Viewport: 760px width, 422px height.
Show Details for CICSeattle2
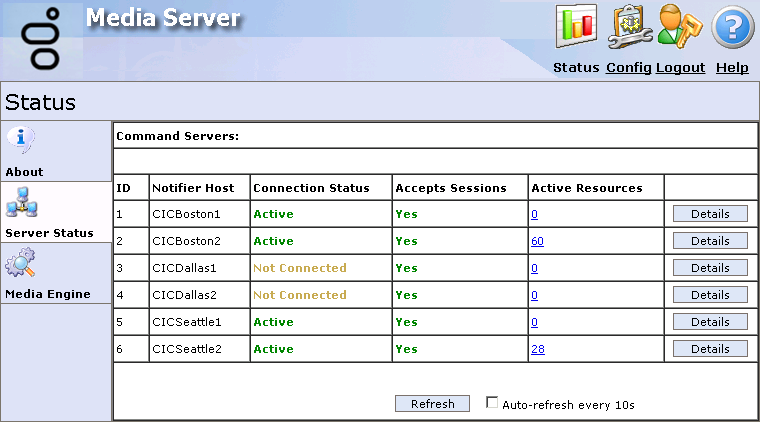pos(710,349)
